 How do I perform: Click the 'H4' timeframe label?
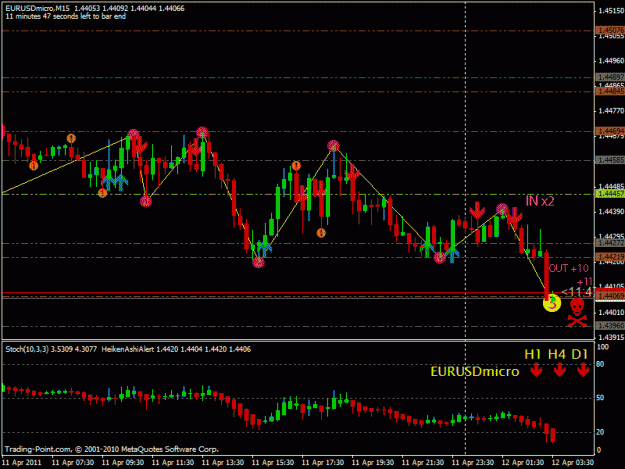[556, 354]
